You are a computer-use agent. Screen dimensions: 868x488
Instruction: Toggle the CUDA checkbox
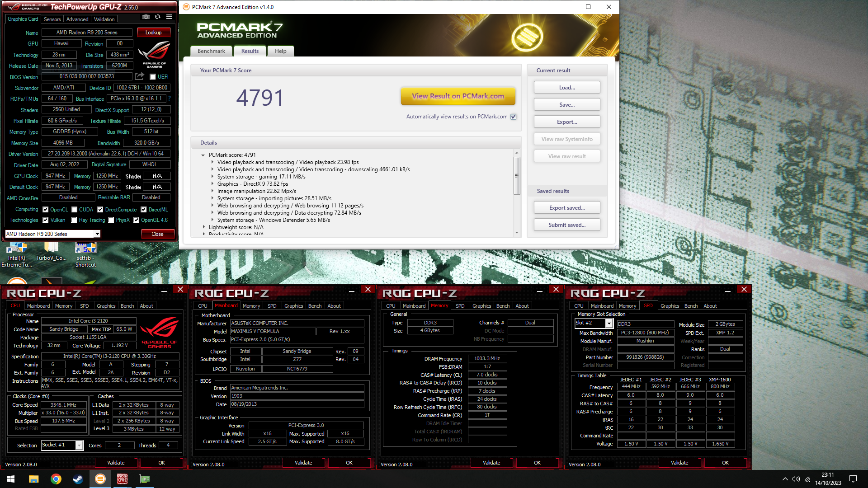74,210
